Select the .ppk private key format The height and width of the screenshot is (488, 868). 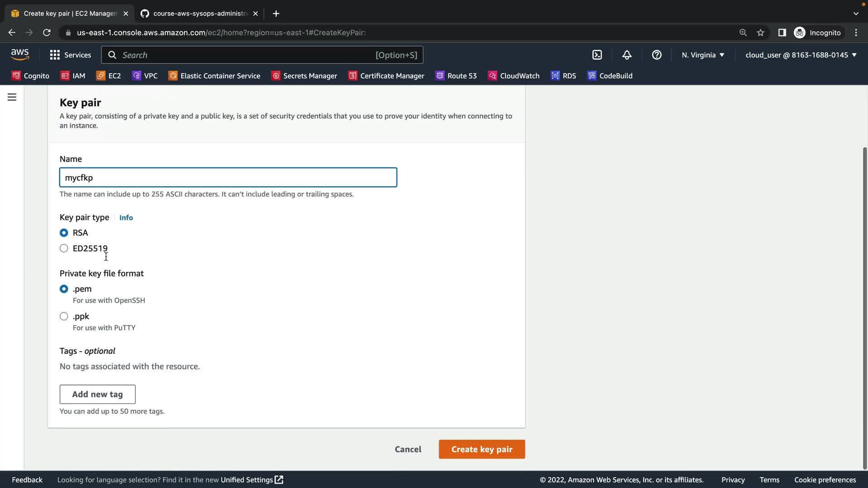pyautogui.click(x=64, y=316)
